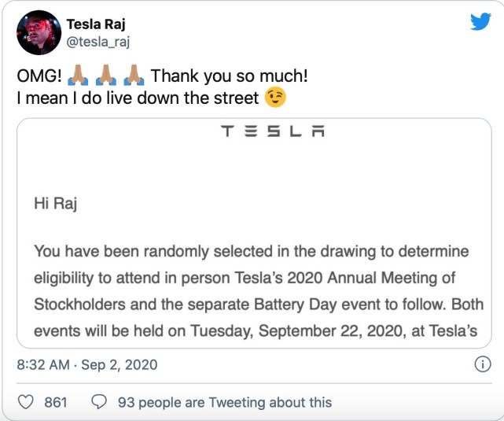Click the TESLA wordmark in the email image

pyautogui.click(x=273, y=131)
